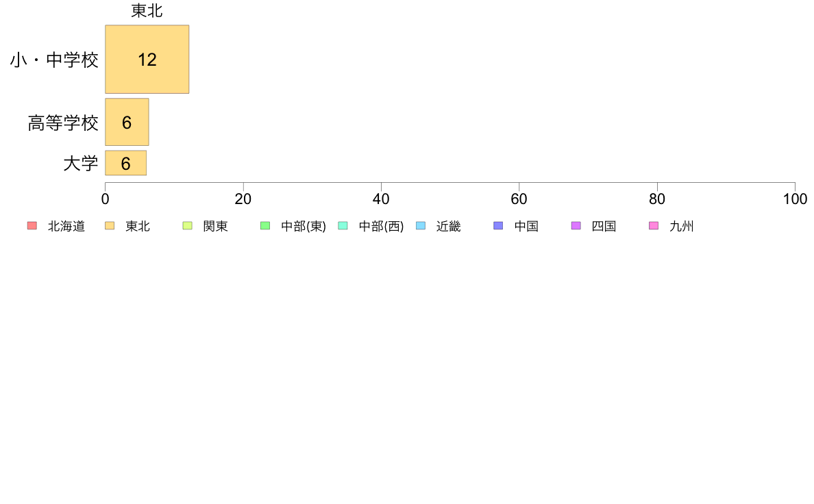Viewport: 814px width, 504px height.
Task: Click the 北海道 red legend swatch
Action: point(32,226)
